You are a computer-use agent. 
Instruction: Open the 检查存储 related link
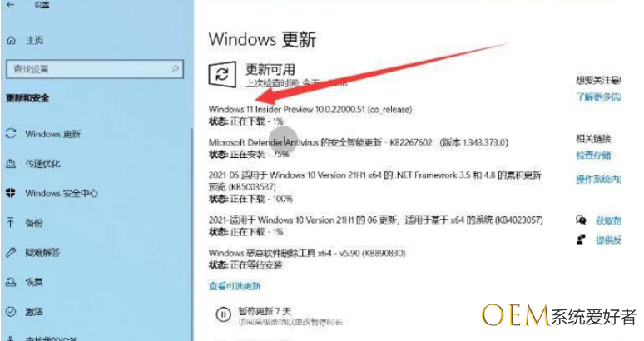tap(593, 155)
